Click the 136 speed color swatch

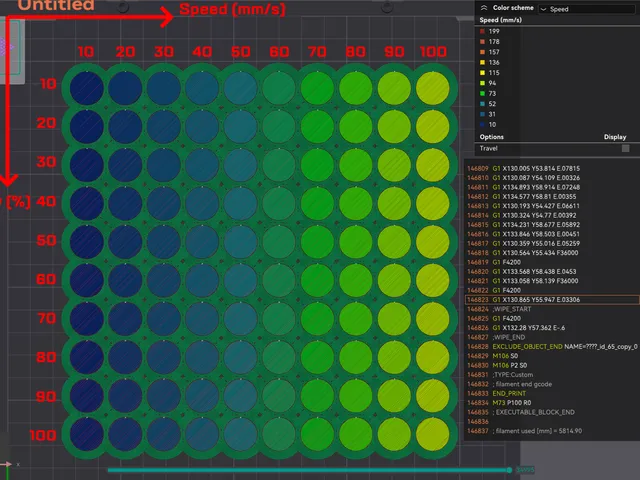(x=482, y=62)
